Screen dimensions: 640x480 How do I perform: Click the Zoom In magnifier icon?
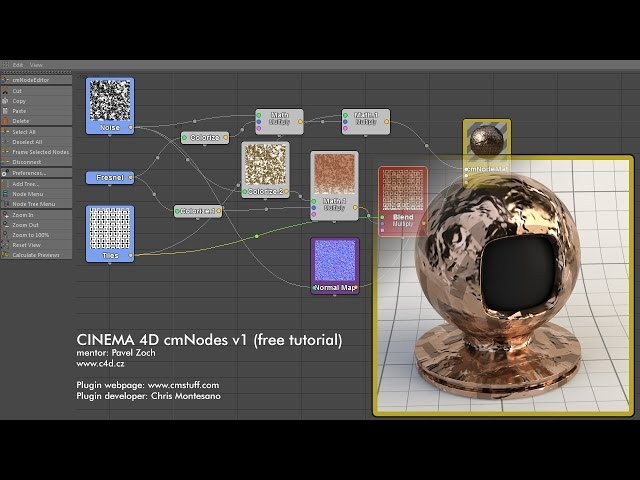[x=5, y=215]
